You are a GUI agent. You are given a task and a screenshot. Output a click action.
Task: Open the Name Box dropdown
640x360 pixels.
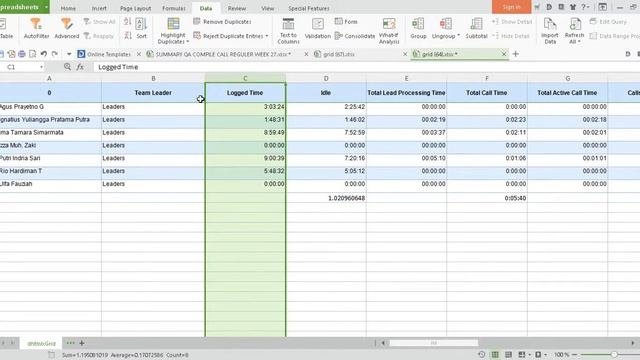click(x=41, y=67)
